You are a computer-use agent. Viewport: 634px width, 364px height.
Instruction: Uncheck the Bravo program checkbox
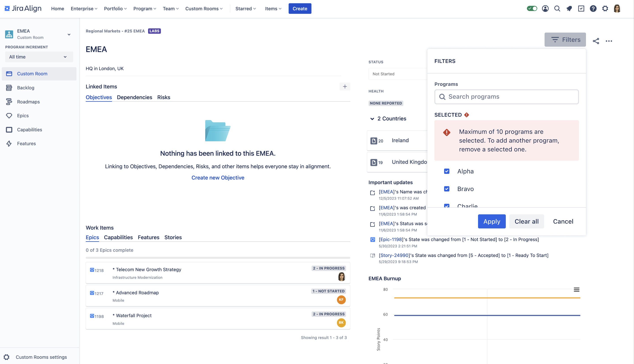pyautogui.click(x=447, y=189)
